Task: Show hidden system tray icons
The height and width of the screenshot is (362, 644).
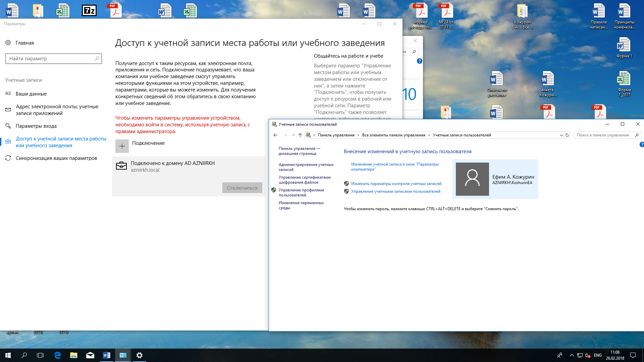Action: coord(572,355)
